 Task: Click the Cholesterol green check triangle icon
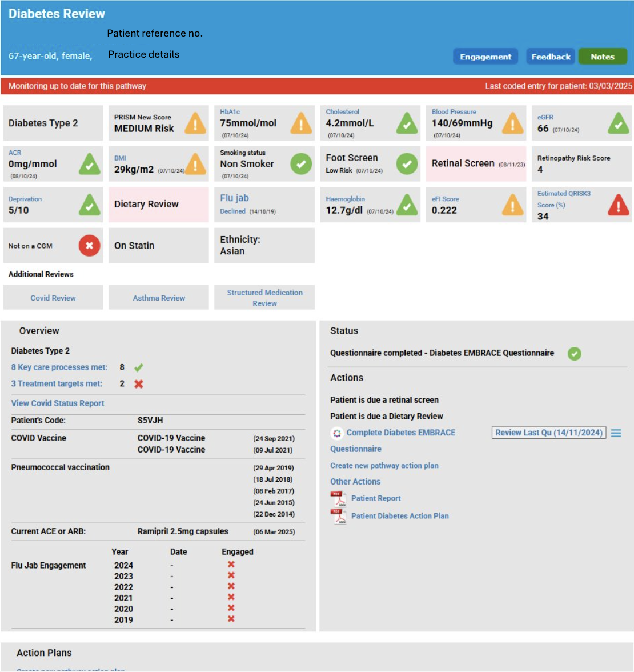point(407,123)
